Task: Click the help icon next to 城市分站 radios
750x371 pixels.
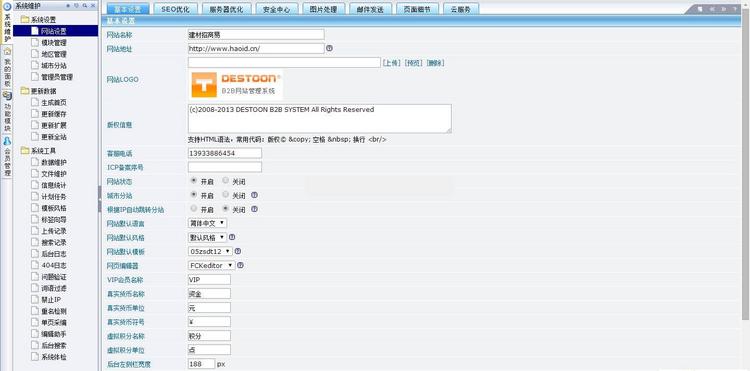Action: (254, 195)
